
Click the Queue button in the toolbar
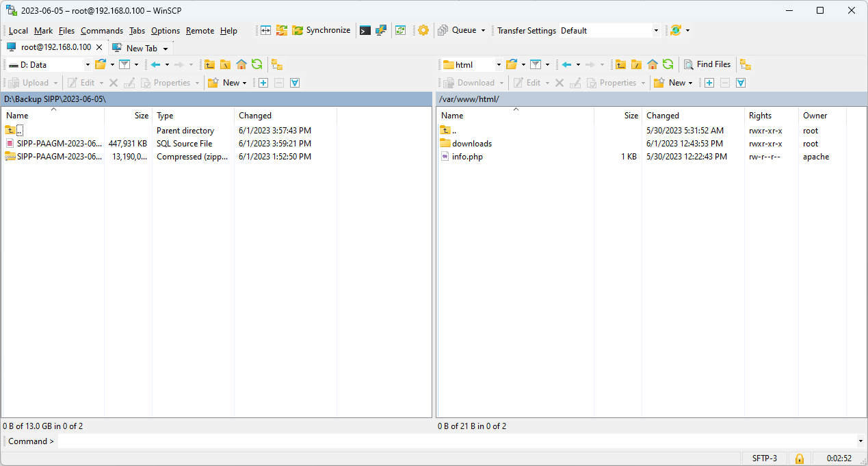(457, 30)
